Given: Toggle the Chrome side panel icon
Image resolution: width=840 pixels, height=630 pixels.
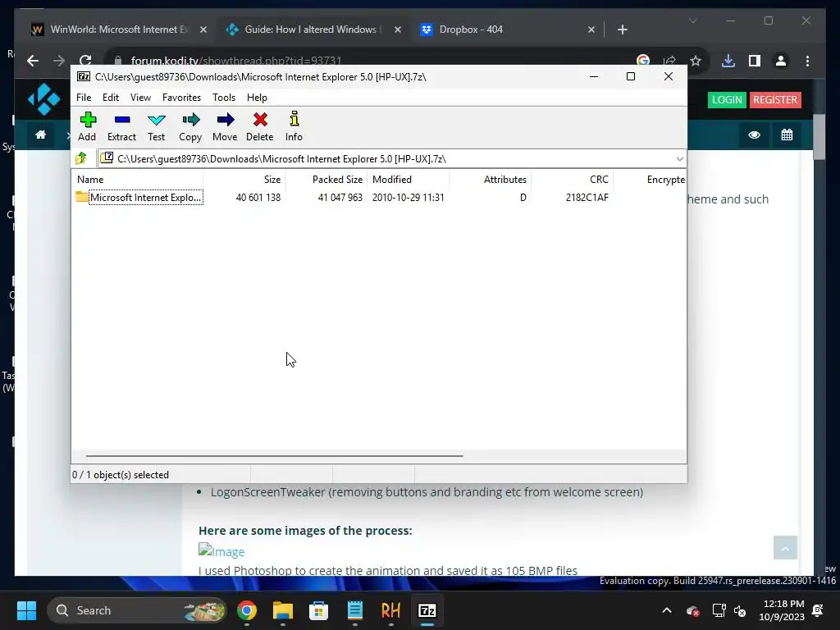Looking at the screenshot, I should click(755, 61).
